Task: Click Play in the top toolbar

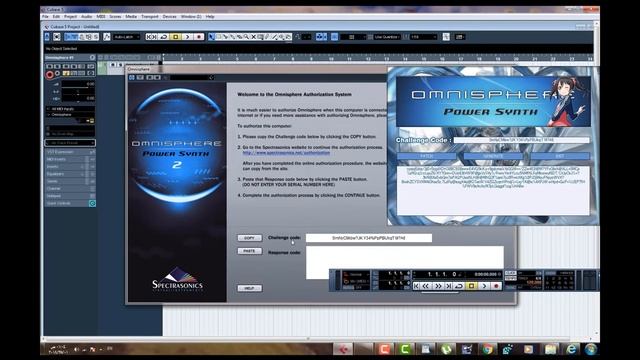Action: click(187, 37)
